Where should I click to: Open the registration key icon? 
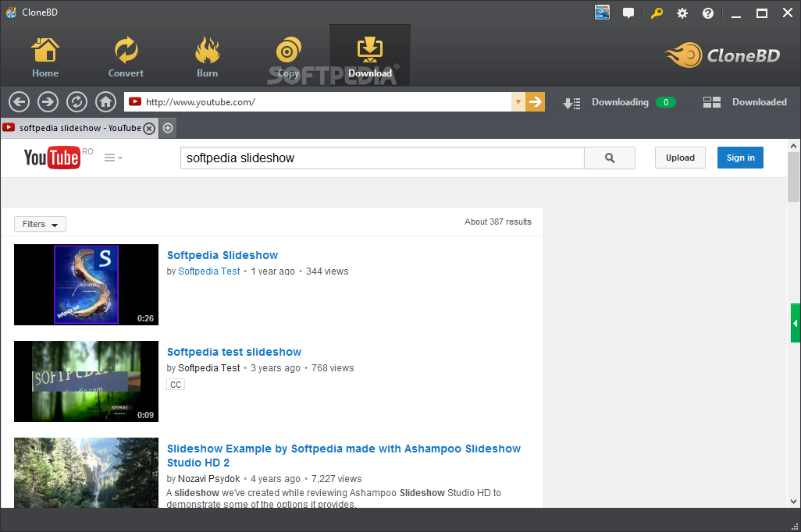pos(657,13)
